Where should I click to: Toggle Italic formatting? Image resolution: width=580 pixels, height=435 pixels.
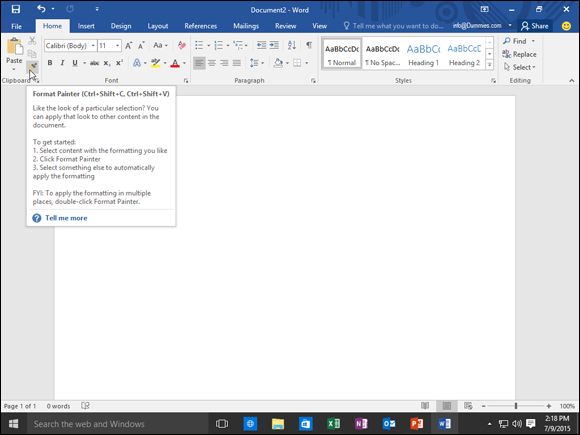pyautogui.click(x=63, y=63)
